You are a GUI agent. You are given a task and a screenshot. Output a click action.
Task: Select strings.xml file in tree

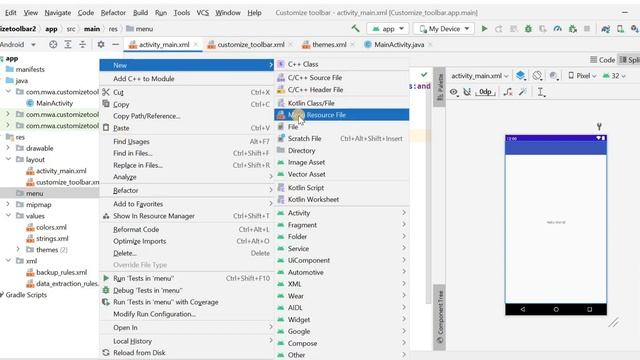(x=52, y=238)
